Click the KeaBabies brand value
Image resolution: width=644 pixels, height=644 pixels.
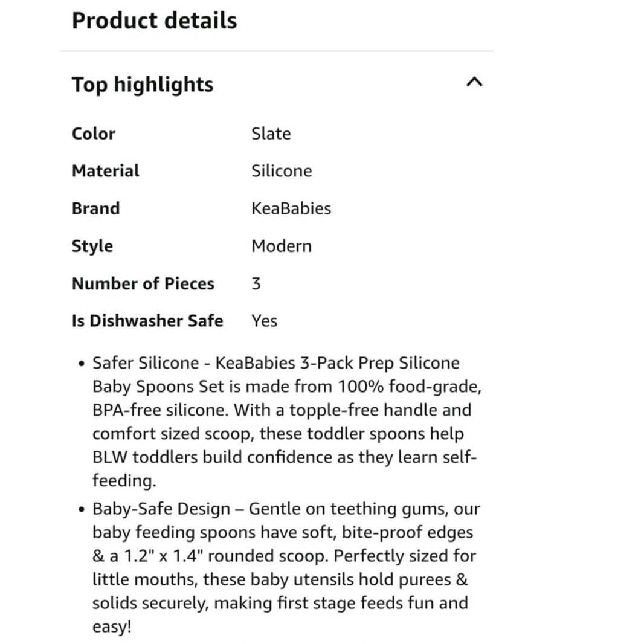click(291, 208)
